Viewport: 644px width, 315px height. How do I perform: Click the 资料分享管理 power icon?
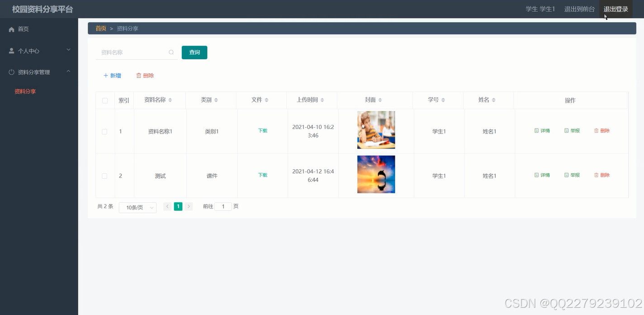(11, 72)
